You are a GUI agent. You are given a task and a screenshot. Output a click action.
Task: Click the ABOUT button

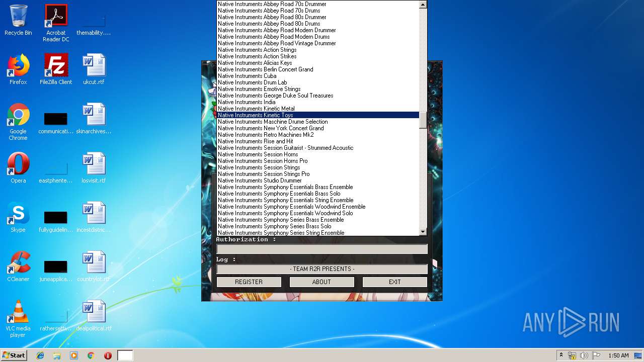click(321, 282)
